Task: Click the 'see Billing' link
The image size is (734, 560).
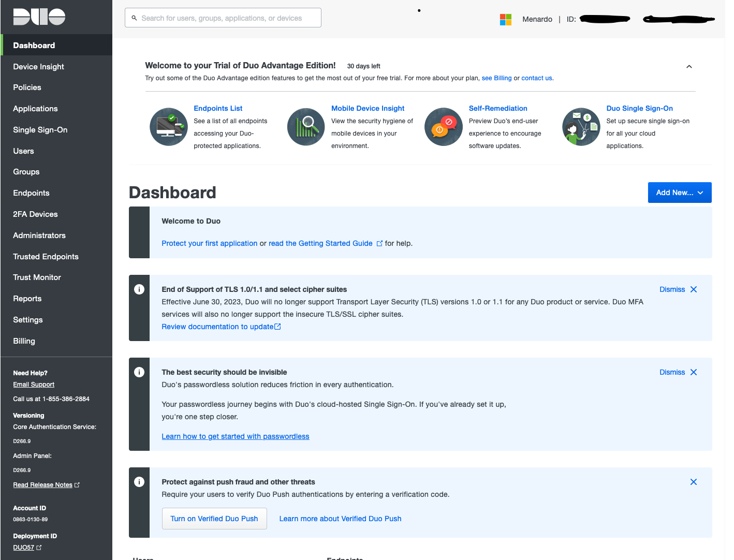Action: [496, 78]
